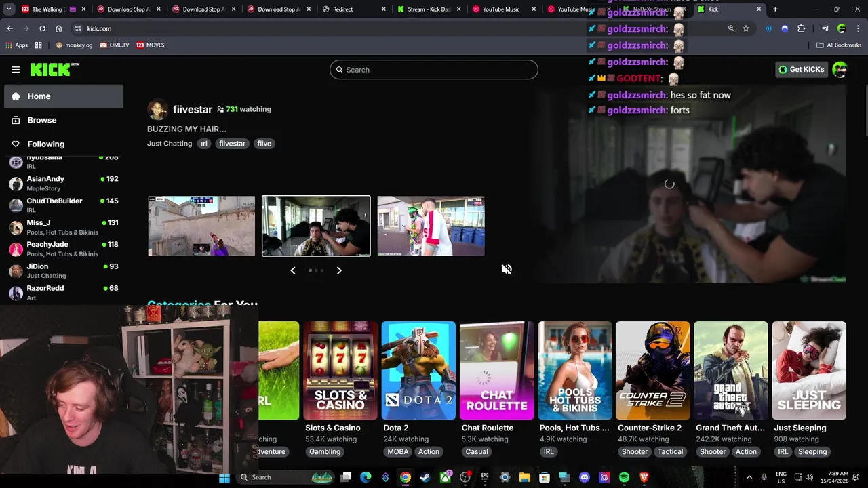Open a new browser tab

775,9
